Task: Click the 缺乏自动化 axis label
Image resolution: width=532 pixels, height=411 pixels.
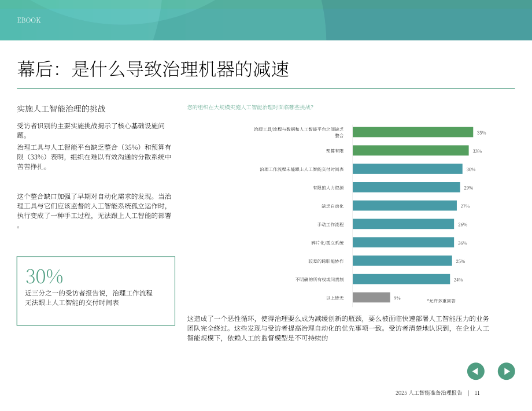Action: pos(332,206)
